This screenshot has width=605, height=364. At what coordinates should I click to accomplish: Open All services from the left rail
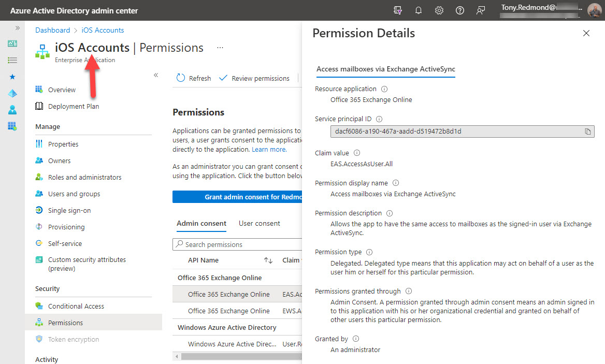pos(12,61)
